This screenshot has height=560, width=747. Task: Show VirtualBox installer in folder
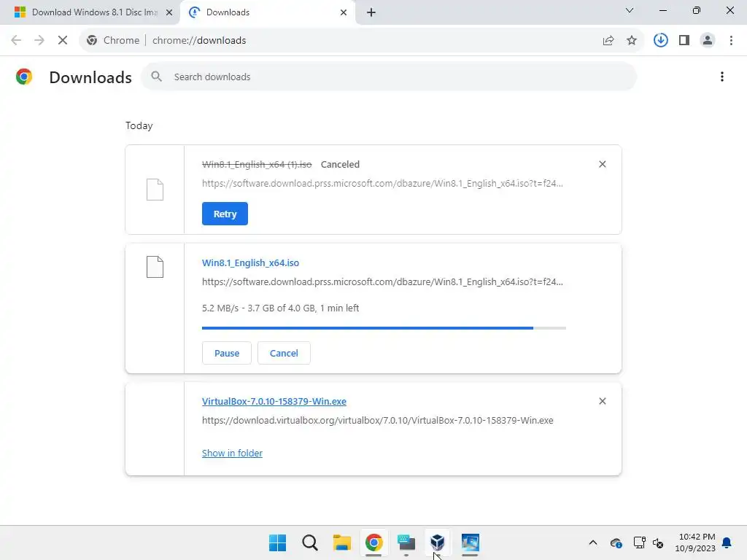(x=232, y=454)
